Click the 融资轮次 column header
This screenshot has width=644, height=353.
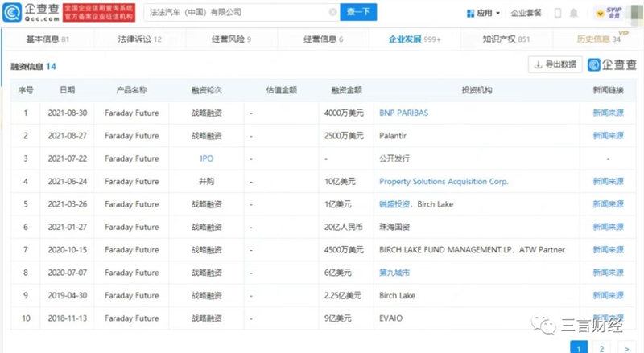pyautogui.click(x=207, y=90)
